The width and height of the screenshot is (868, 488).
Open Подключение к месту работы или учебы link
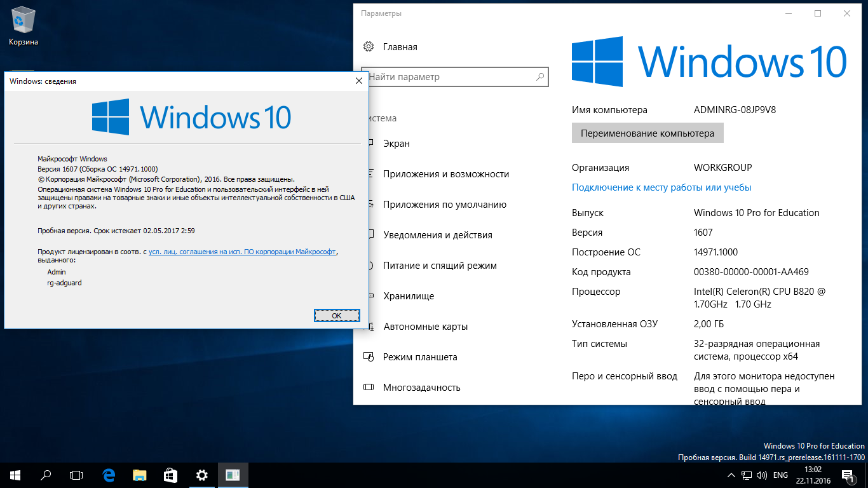coord(661,187)
